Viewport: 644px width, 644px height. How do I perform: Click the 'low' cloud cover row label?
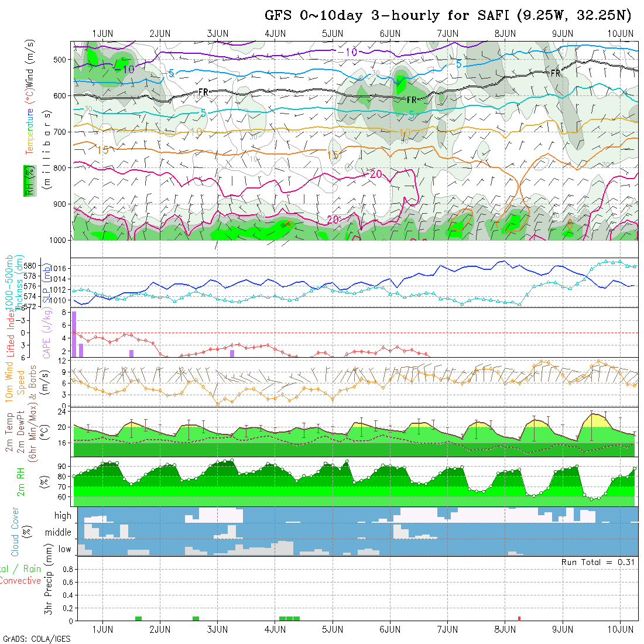(x=64, y=549)
